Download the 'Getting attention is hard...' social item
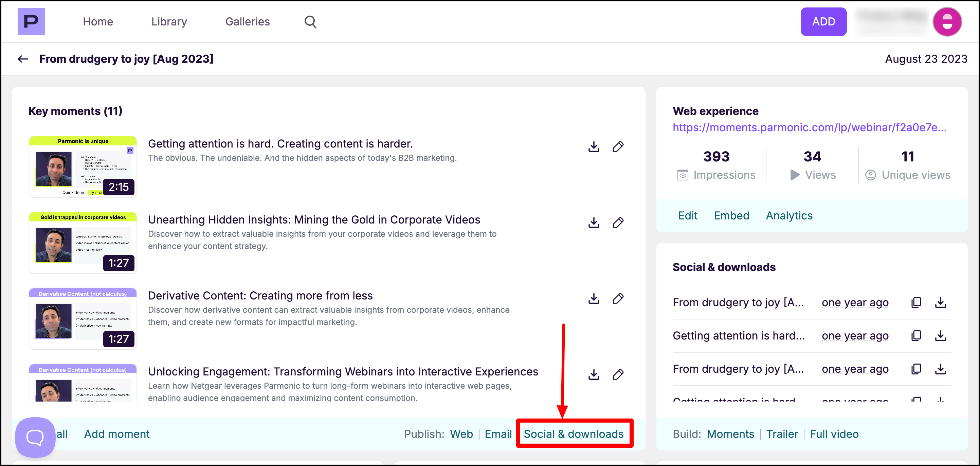The width and height of the screenshot is (980, 466). (x=940, y=336)
